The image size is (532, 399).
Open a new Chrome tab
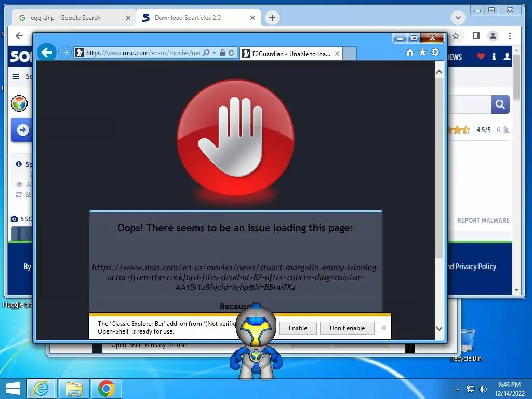click(272, 18)
